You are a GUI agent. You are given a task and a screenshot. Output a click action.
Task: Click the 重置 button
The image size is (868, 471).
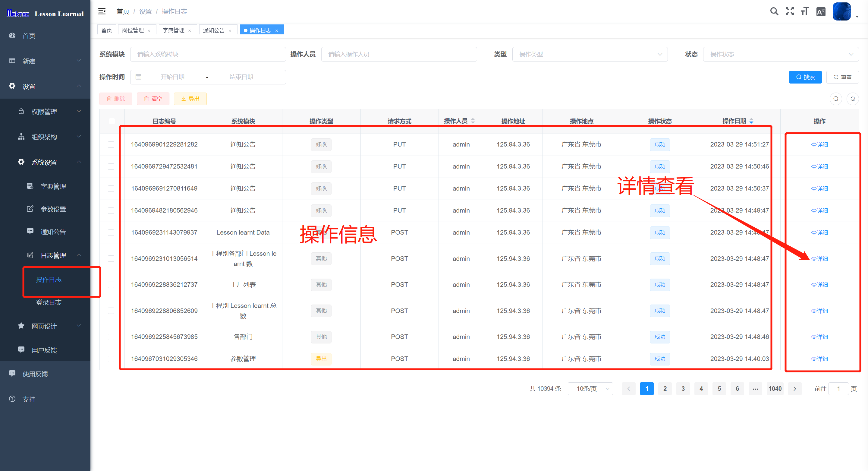(842, 77)
